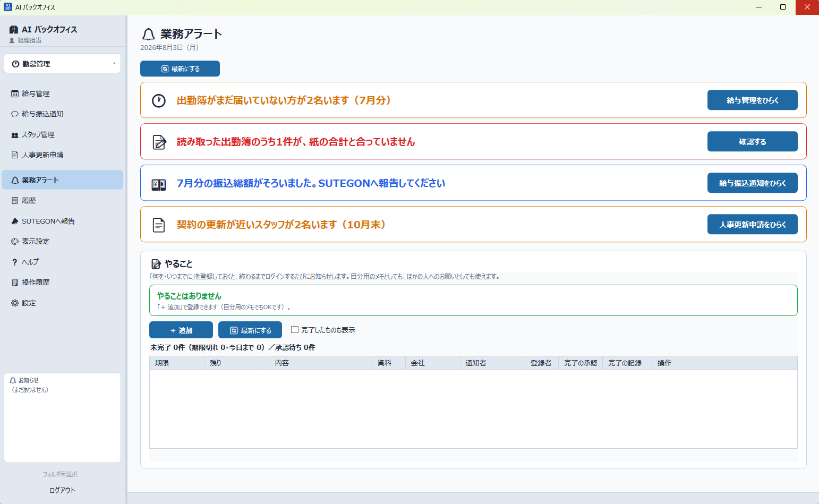
Task: Select 業務アラート sidebar item
Action: click(x=62, y=180)
